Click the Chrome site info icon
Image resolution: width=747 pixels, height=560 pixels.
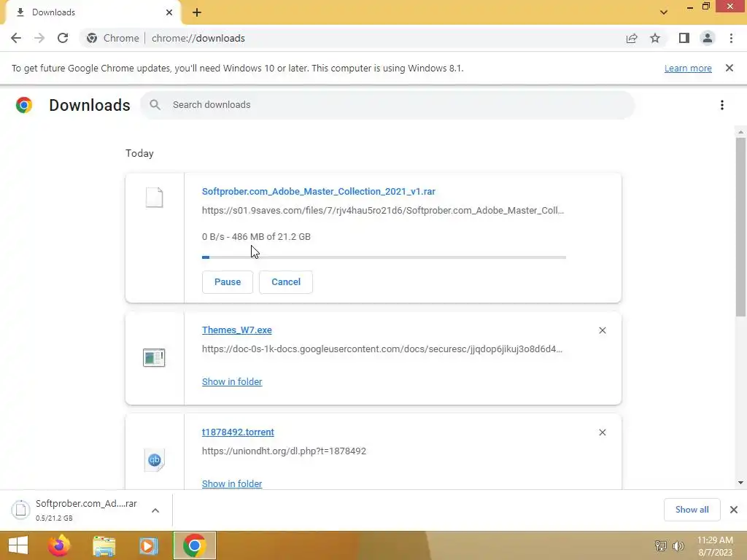(x=92, y=38)
